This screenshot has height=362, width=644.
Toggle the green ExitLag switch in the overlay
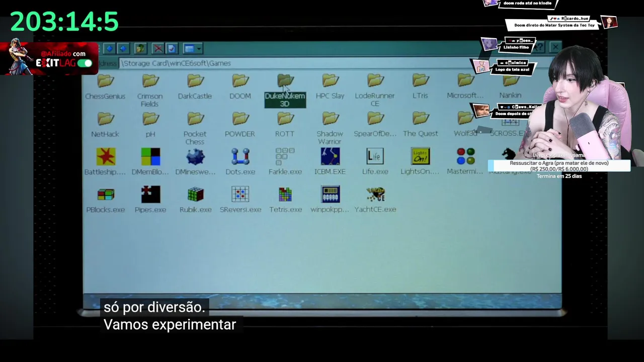(x=85, y=63)
